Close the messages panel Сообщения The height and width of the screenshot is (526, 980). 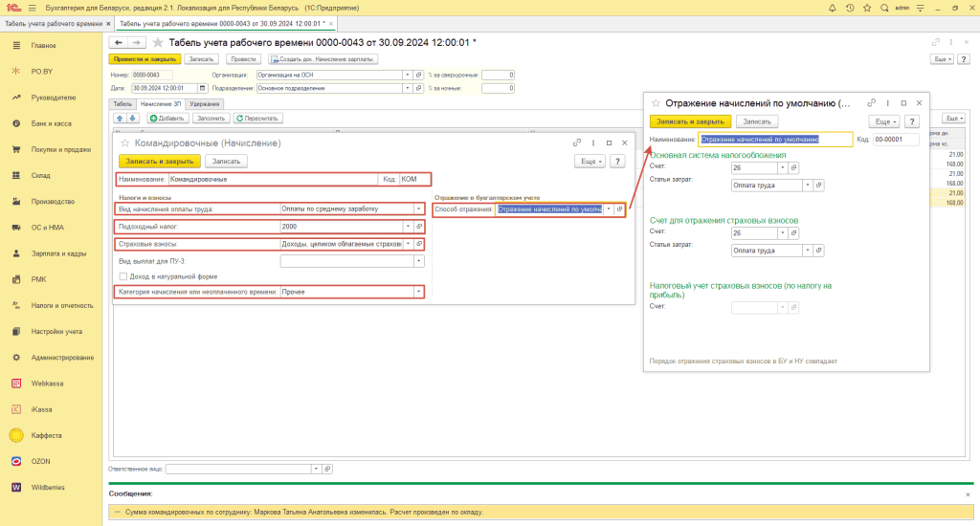968,494
